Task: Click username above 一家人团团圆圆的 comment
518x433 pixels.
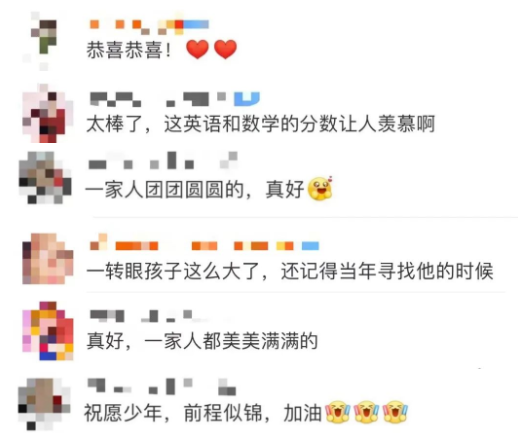Action: [x=163, y=161]
